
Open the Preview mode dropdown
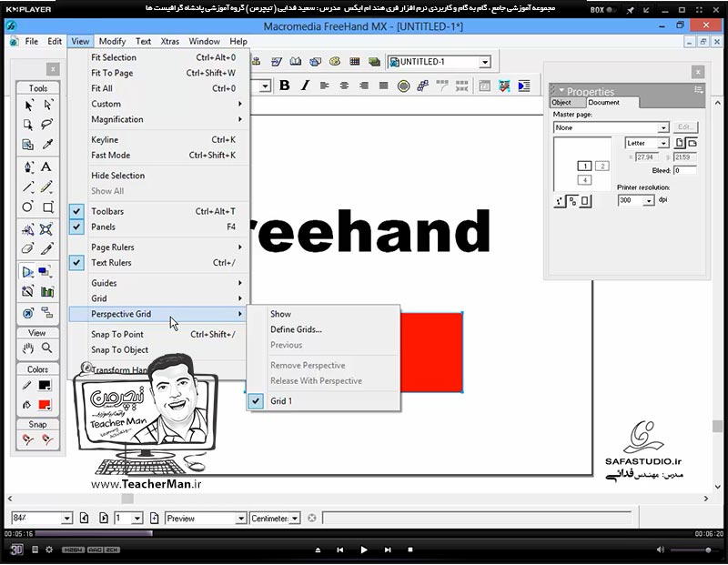click(x=240, y=518)
